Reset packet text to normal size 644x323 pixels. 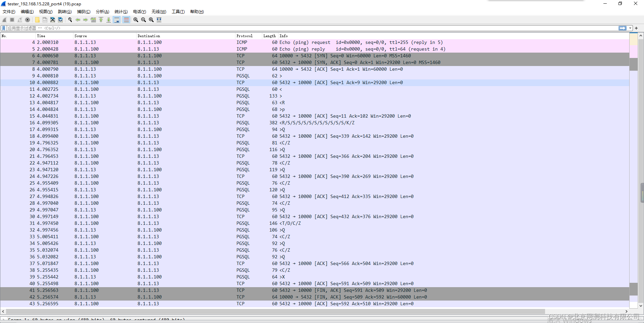pos(151,20)
